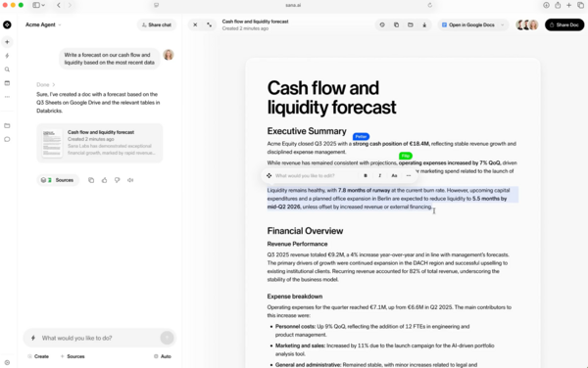The image size is (588, 368).
Task: Read response aloud with speaker icon
Action: coord(130,180)
